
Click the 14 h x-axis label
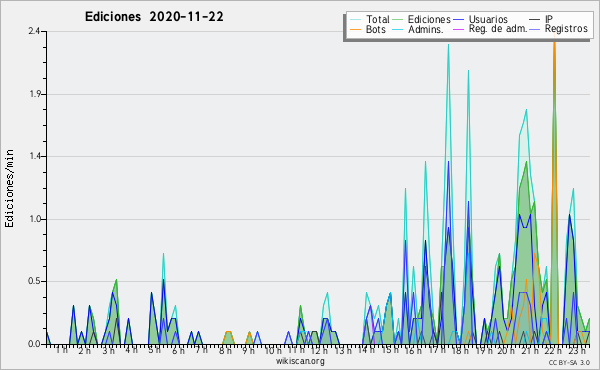tap(366, 350)
